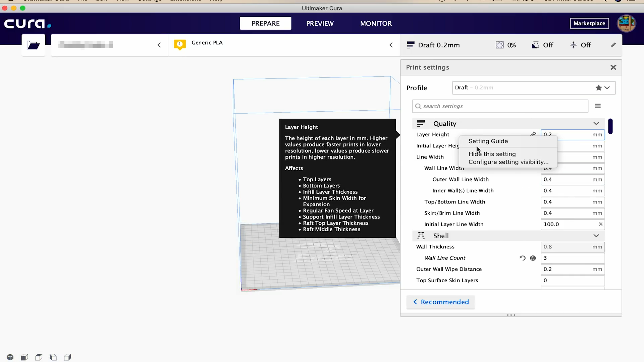Switch to the PREPARE tab
644x362 pixels.
click(x=266, y=23)
